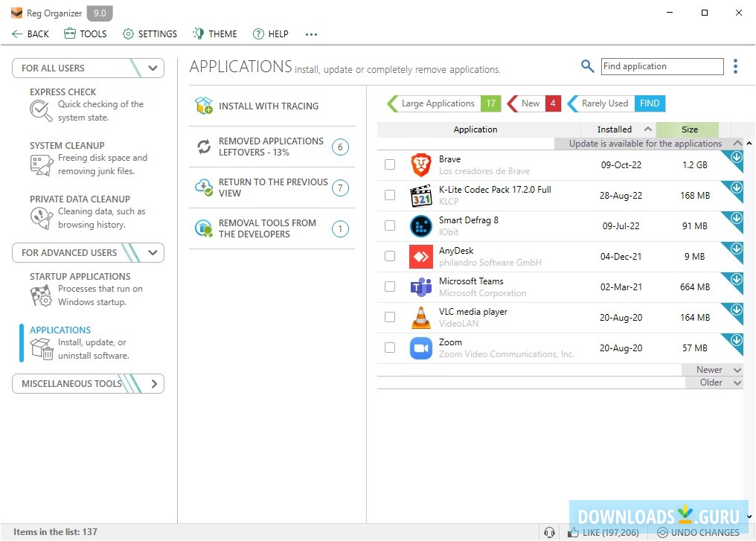
Task: Sort by the Installed column
Action: 618,129
